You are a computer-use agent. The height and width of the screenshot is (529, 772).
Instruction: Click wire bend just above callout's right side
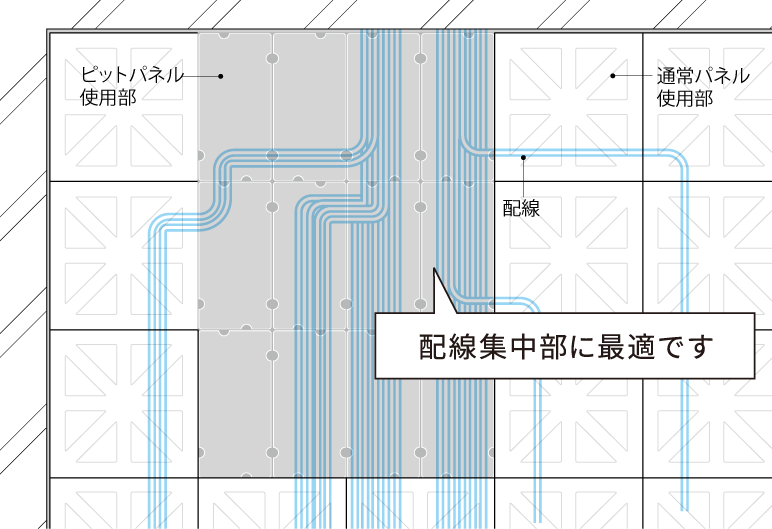[x=529, y=304]
